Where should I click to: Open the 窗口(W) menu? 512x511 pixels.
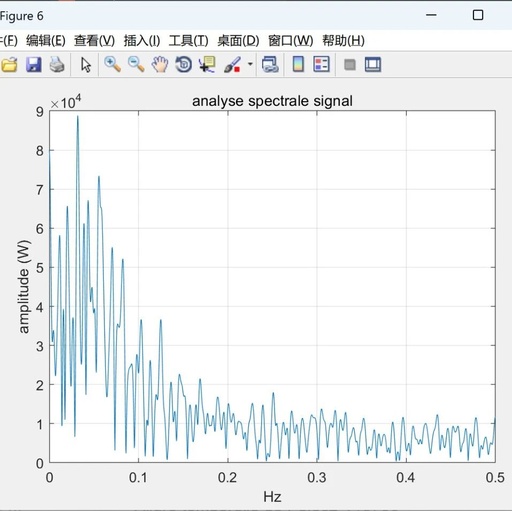point(291,41)
